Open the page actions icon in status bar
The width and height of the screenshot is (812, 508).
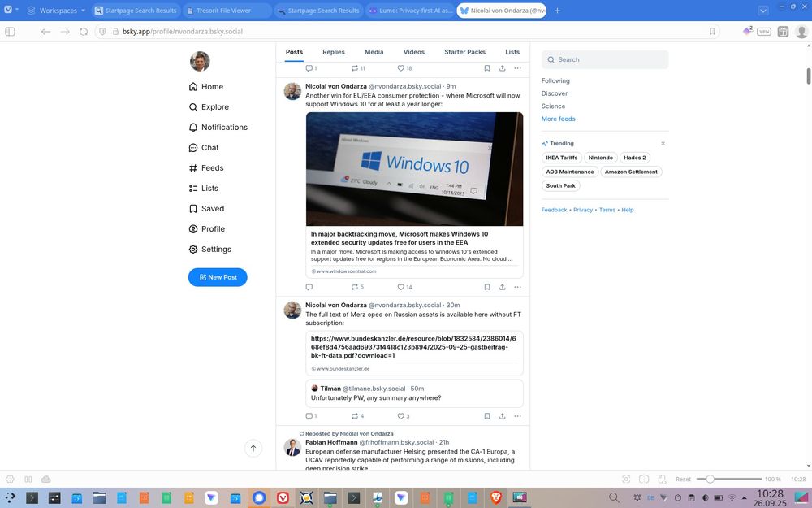661,479
